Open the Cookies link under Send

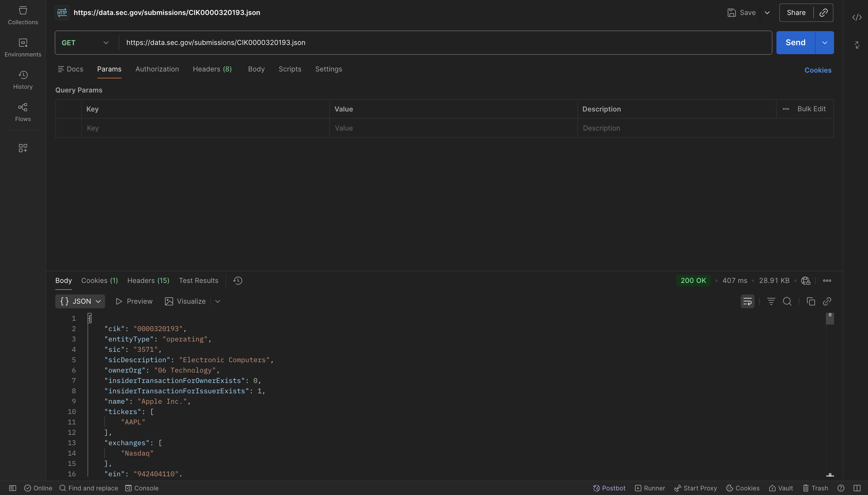(818, 70)
